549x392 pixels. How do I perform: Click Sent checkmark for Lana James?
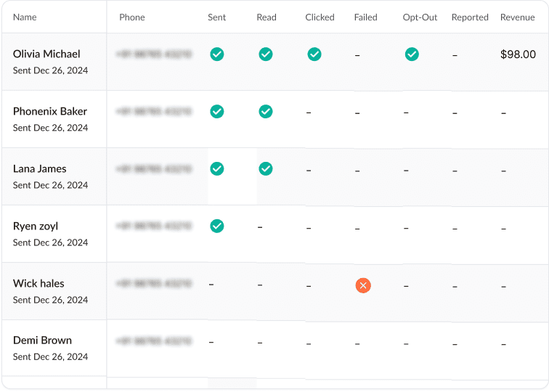click(x=217, y=168)
